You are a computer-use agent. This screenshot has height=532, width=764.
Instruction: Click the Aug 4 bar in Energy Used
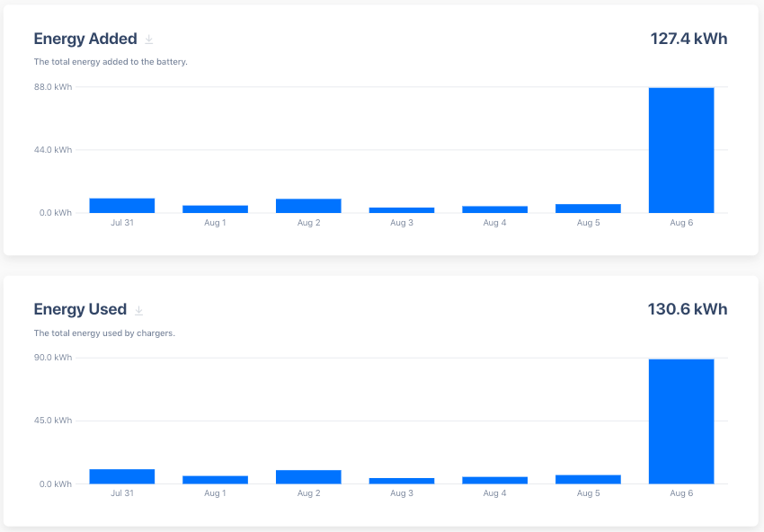click(494, 480)
